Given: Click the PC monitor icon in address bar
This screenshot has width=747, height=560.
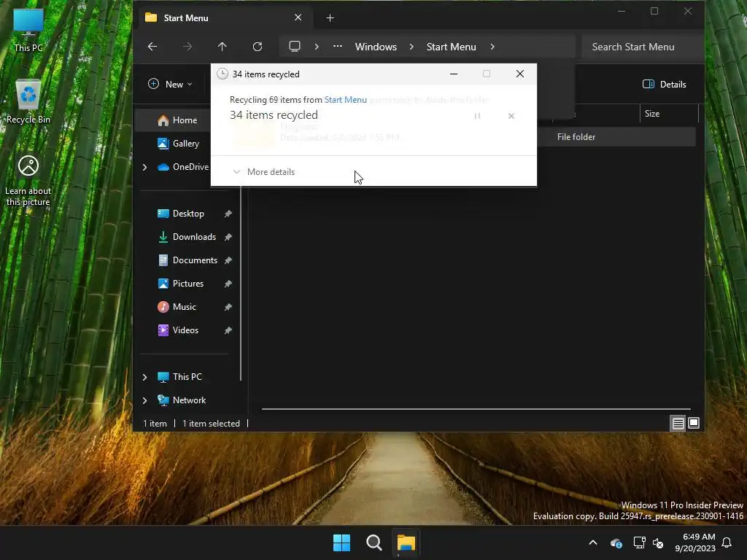Looking at the screenshot, I should pyautogui.click(x=295, y=47).
